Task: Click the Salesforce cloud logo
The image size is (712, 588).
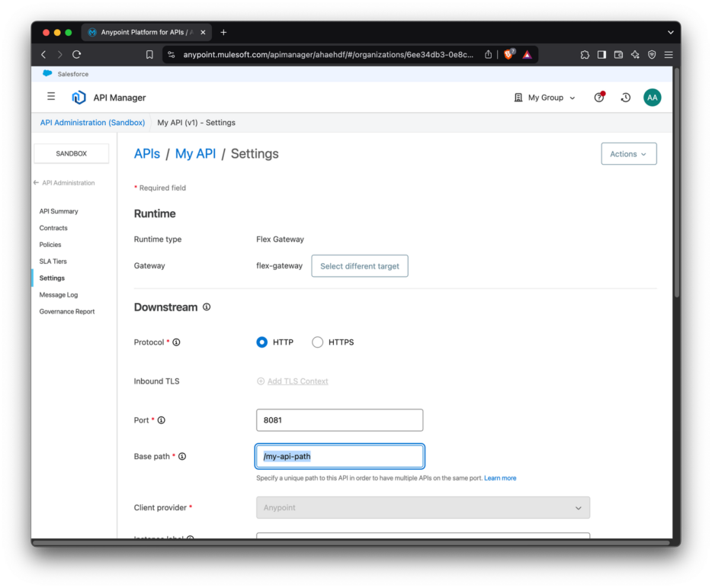Action: pyautogui.click(x=47, y=74)
